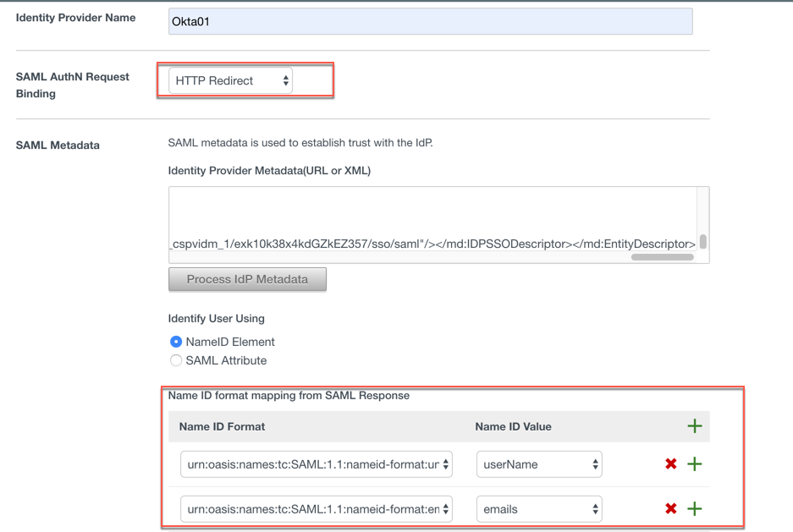Expand the userName Name ID Value dropdown

[538, 464]
